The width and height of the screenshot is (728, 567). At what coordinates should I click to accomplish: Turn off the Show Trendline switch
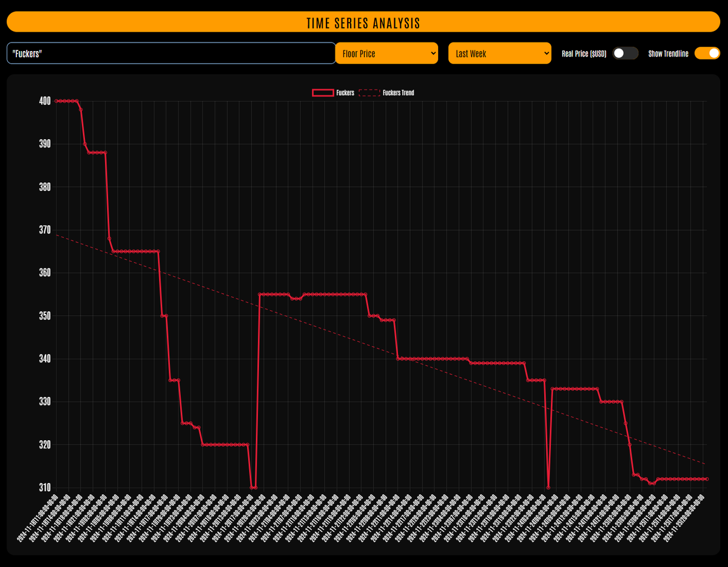pos(707,53)
